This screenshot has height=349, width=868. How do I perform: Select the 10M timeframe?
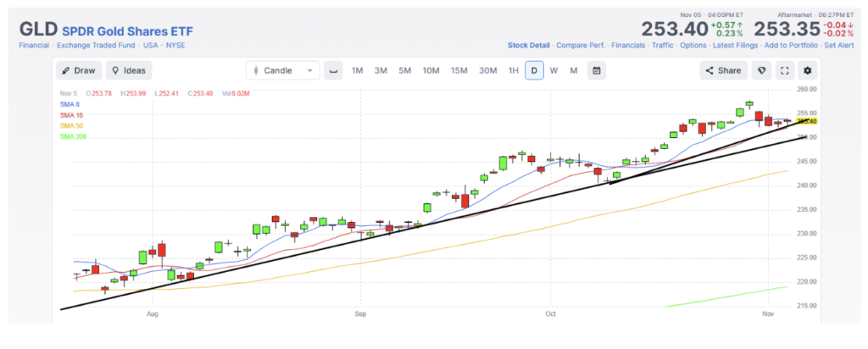[x=431, y=70]
